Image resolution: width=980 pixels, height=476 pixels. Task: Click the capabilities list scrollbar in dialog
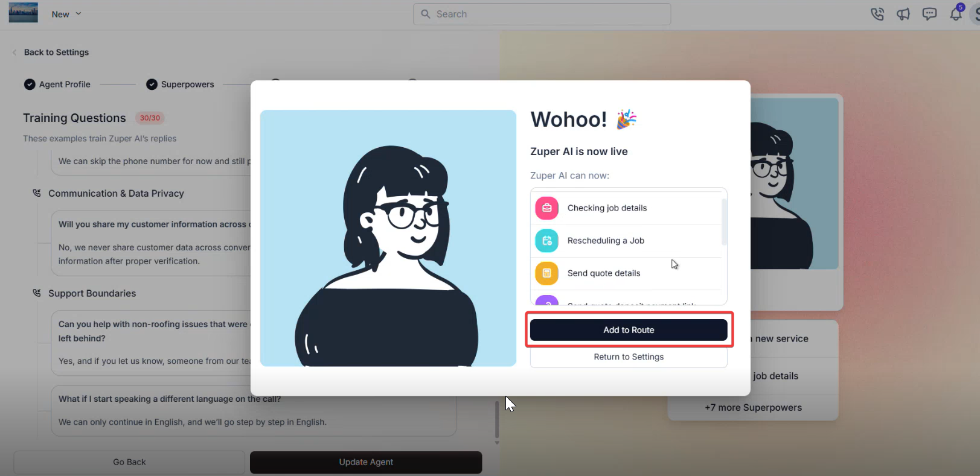(724, 222)
